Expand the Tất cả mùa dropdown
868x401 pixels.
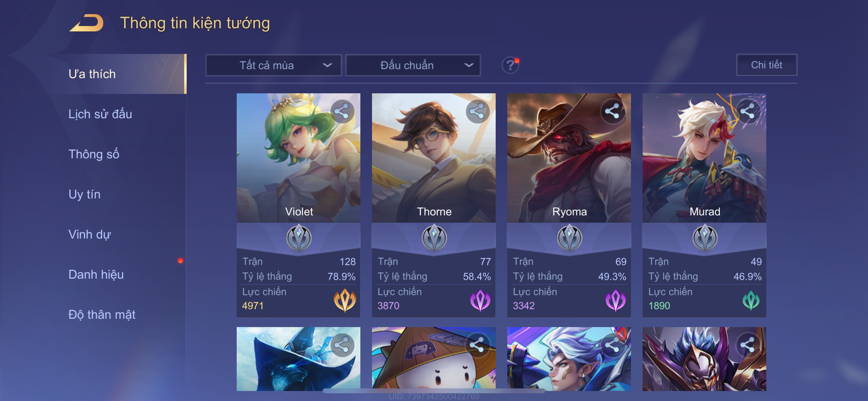[x=274, y=65]
